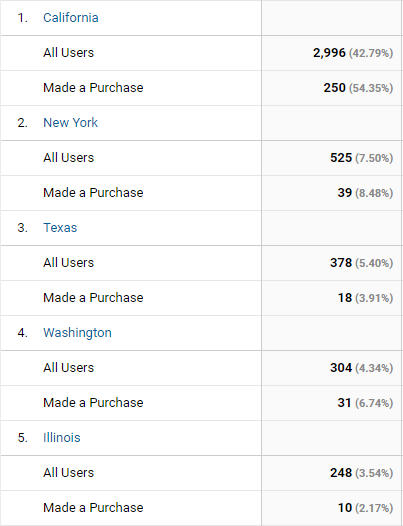Click the All Users label under California
This screenshot has width=403, height=526.
click(x=68, y=53)
